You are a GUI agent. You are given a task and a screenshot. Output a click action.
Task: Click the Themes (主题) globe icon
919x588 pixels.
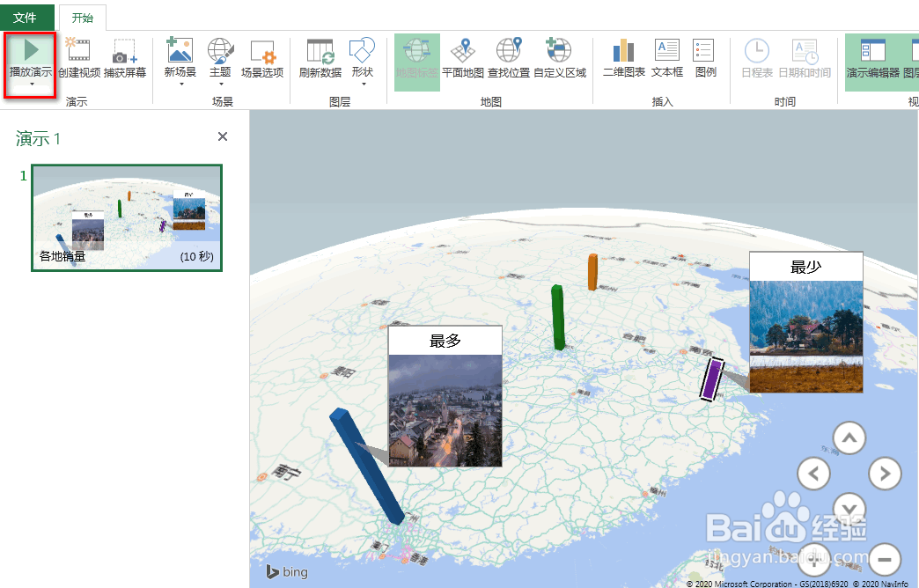220,50
